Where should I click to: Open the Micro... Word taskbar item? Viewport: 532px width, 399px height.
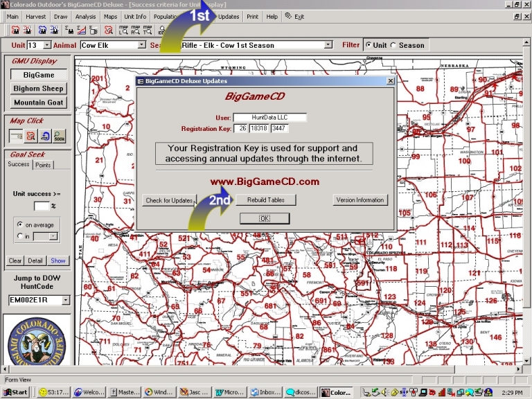[230, 392]
